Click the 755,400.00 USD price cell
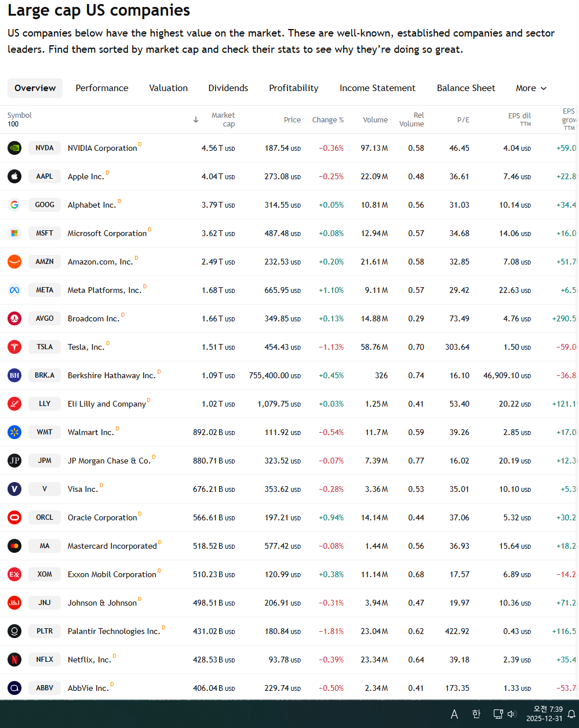 tap(275, 376)
